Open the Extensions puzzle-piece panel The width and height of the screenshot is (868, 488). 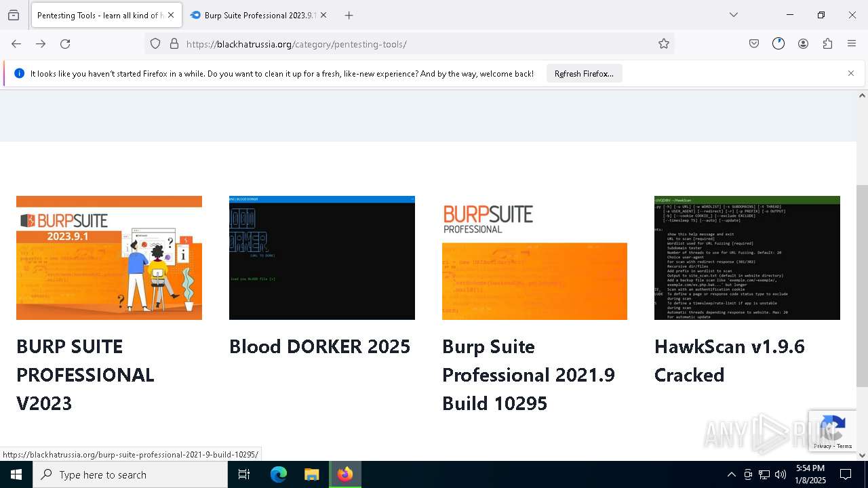[827, 44]
